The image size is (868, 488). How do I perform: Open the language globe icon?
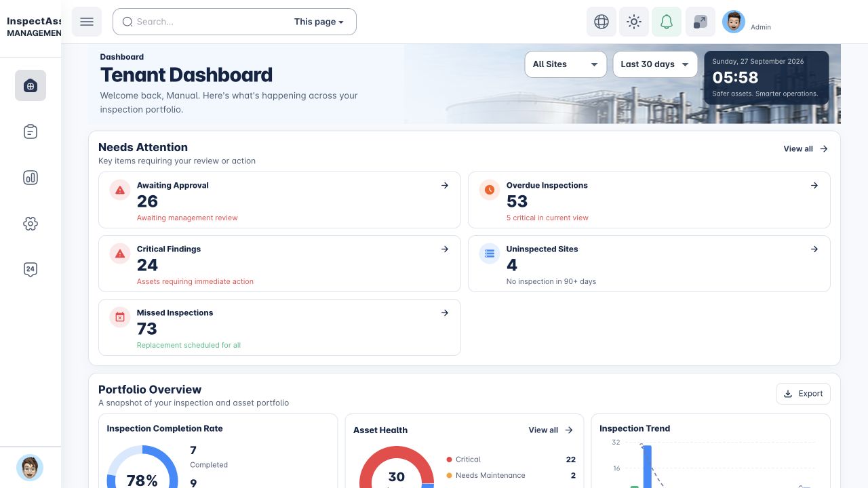pyautogui.click(x=601, y=22)
